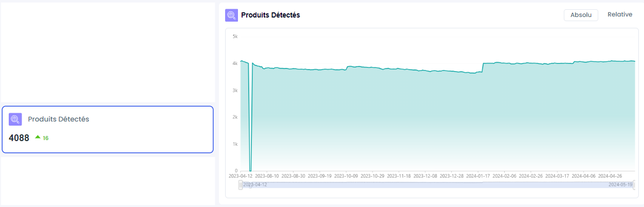This screenshot has width=644, height=207.
Task: Select the Produits Détectés summary card
Action: tap(107, 130)
